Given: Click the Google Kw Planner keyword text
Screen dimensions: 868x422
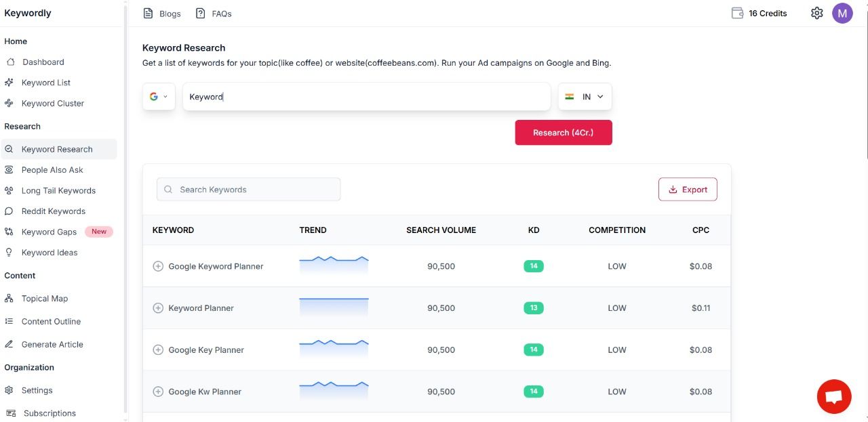Looking at the screenshot, I should click(205, 392).
